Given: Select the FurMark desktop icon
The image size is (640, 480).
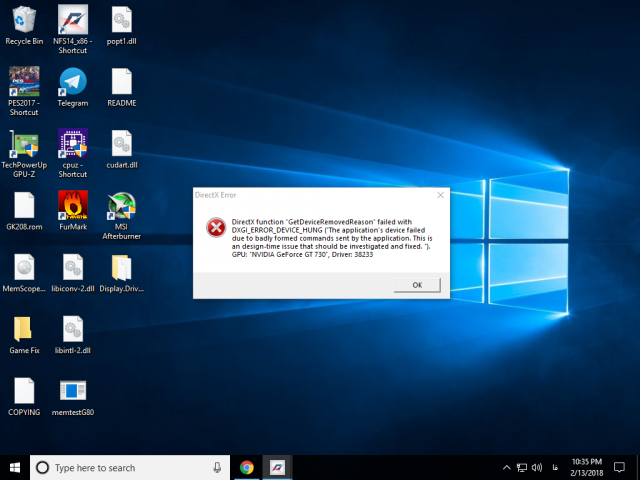Looking at the screenshot, I should point(73,211).
